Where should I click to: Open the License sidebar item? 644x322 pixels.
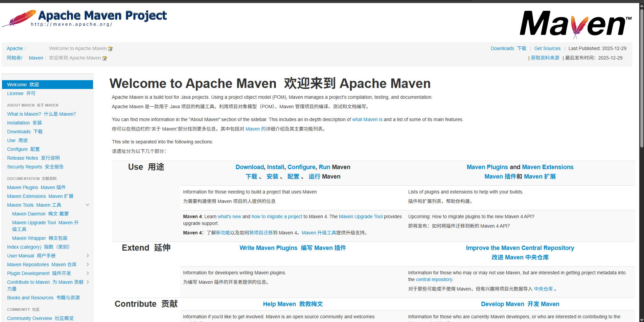pyautogui.click(x=21, y=93)
